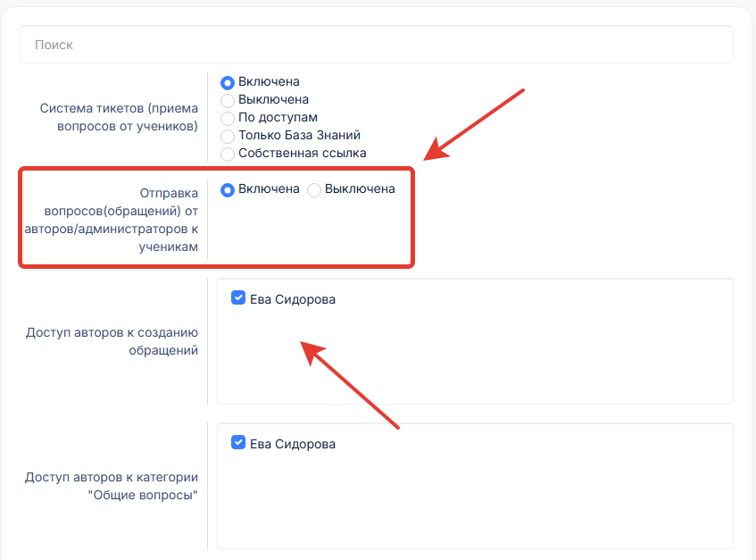Set sending questions to students to Выключена
756x560 pixels.
pos(314,189)
